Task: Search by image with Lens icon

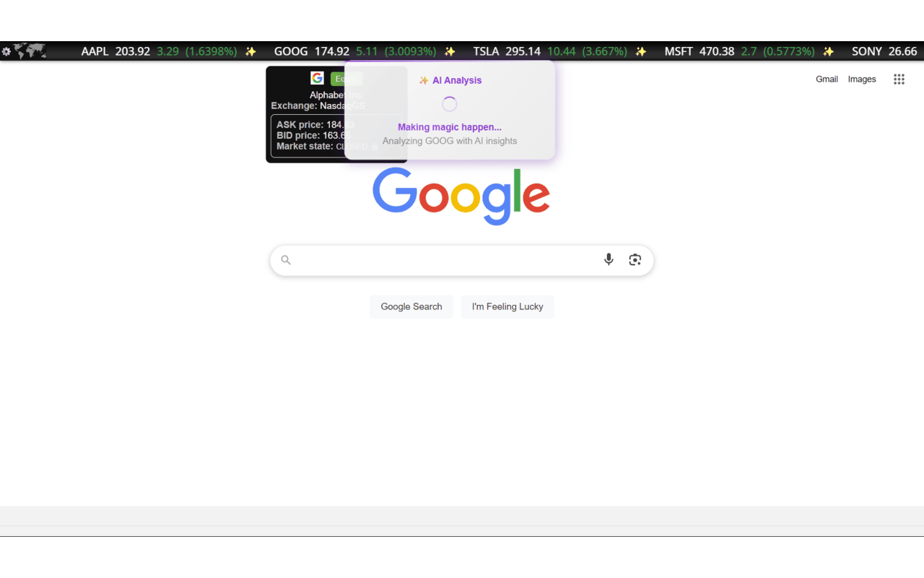Action: coord(635,259)
